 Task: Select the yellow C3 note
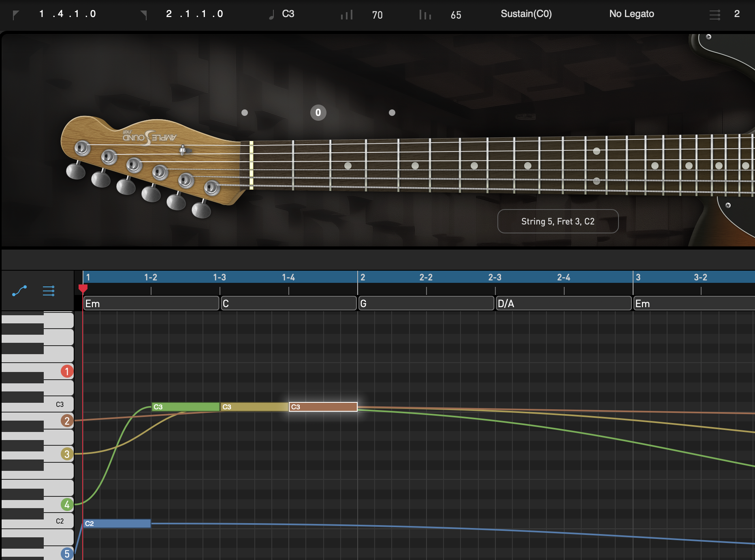[254, 407]
